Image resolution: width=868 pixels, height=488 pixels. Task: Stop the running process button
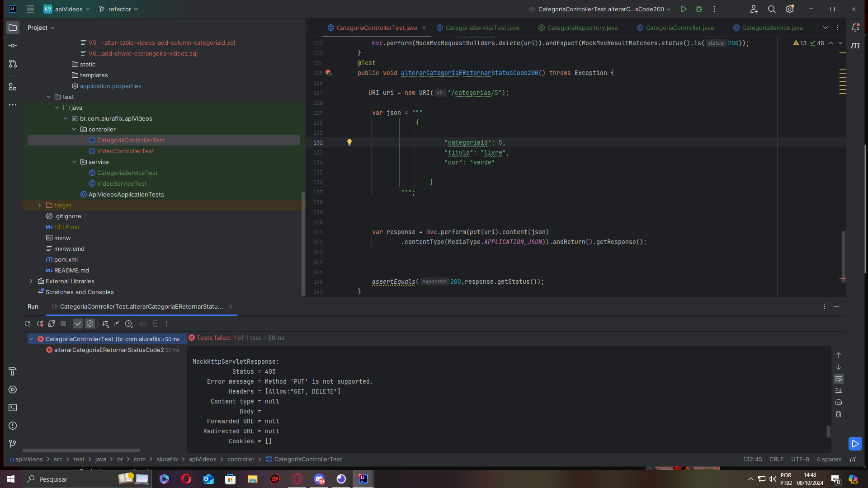(x=63, y=324)
